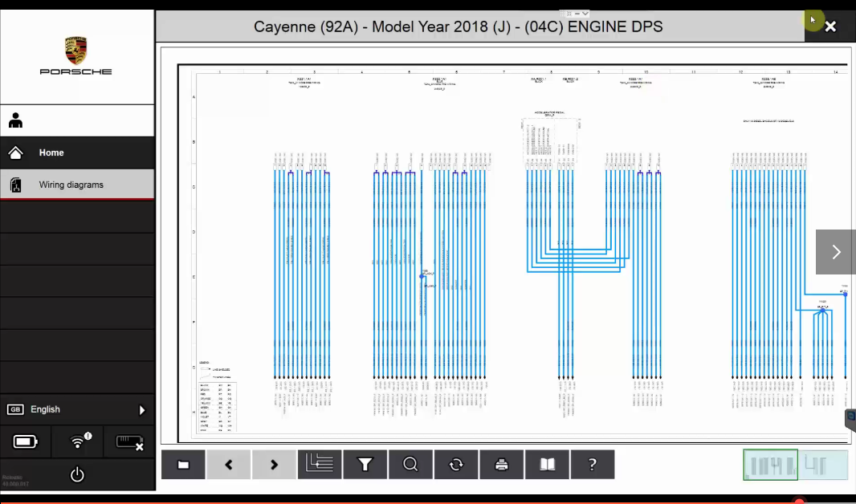Open the search magnifier tool
856x504 pixels.
pyautogui.click(x=410, y=465)
